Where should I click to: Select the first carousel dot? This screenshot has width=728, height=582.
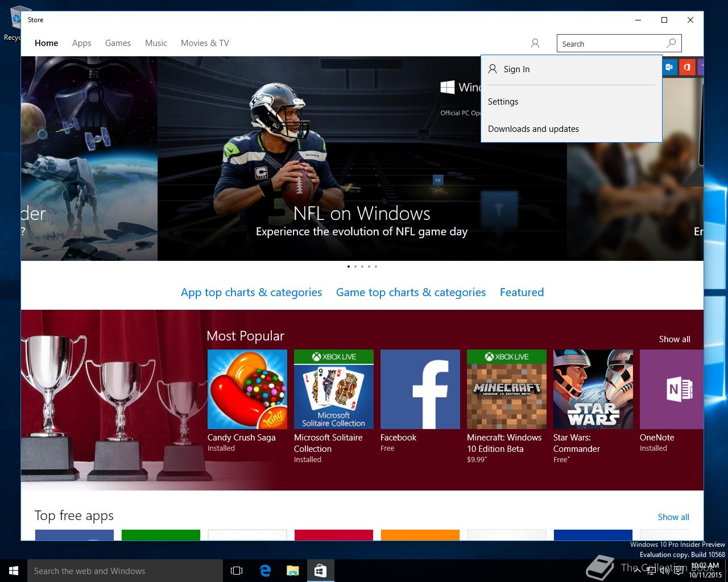point(348,266)
